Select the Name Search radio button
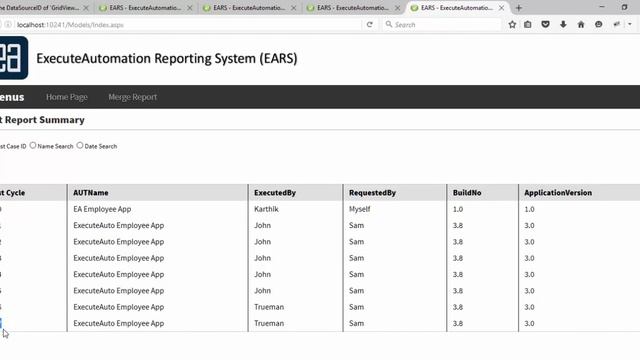This screenshot has width=640, height=360. pos(33,145)
